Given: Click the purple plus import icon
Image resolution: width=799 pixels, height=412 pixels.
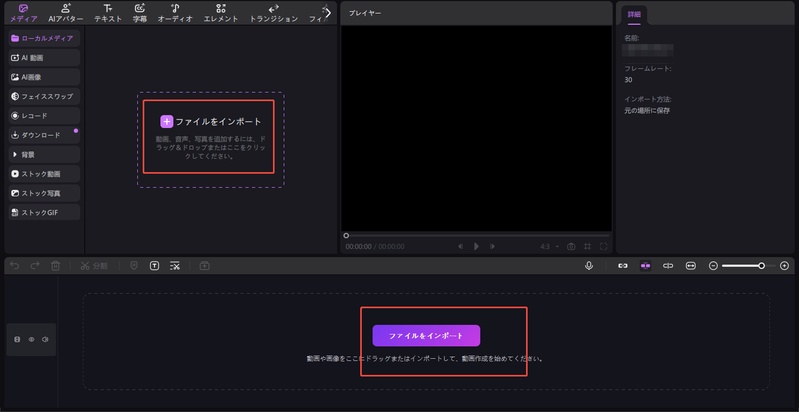Looking at the screenshot, I should [167, 121].
